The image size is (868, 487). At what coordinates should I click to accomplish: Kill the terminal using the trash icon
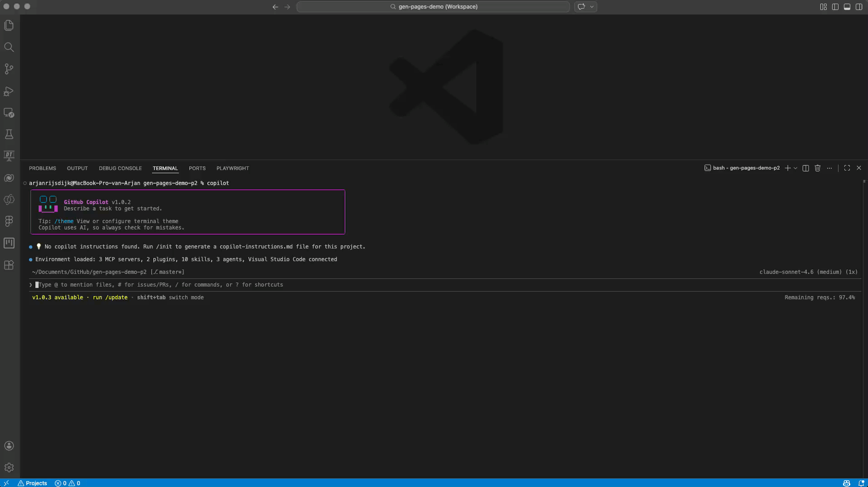tap(817, 168)
